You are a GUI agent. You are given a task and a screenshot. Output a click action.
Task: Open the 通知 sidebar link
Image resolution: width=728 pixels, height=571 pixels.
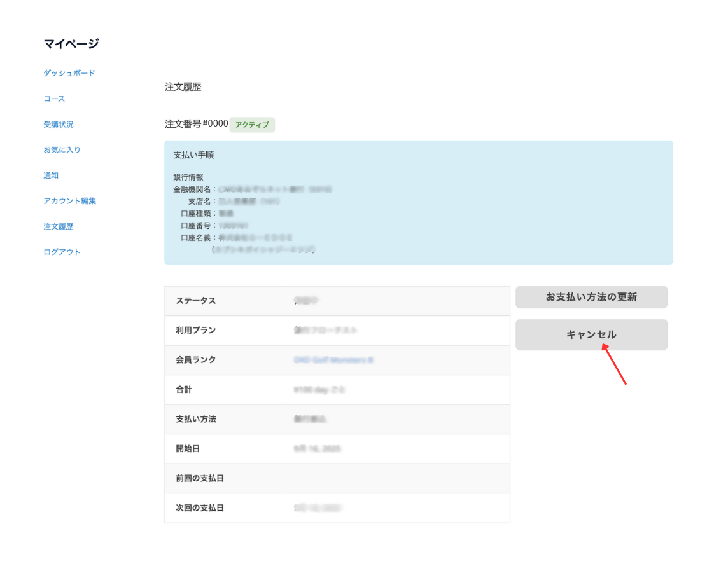[x=51, y=175]
